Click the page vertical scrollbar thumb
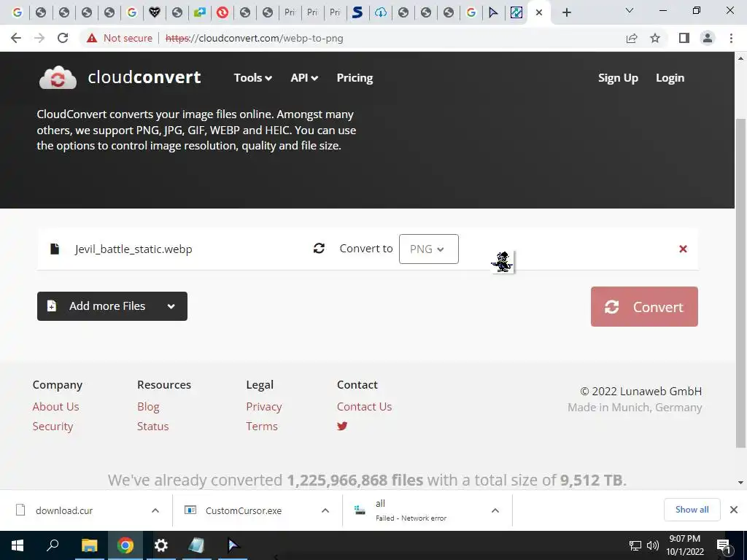 tap(740, 284)
